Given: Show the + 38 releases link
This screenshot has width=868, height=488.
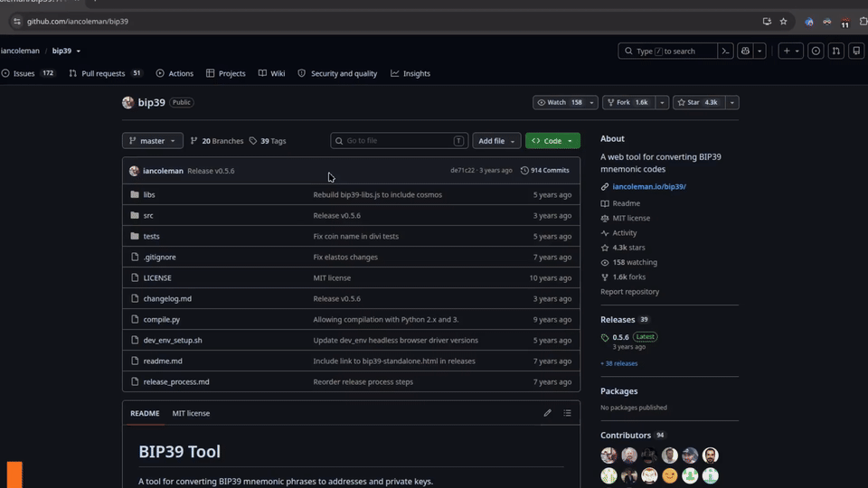Looking at the screenshot, I should (618, 363).
